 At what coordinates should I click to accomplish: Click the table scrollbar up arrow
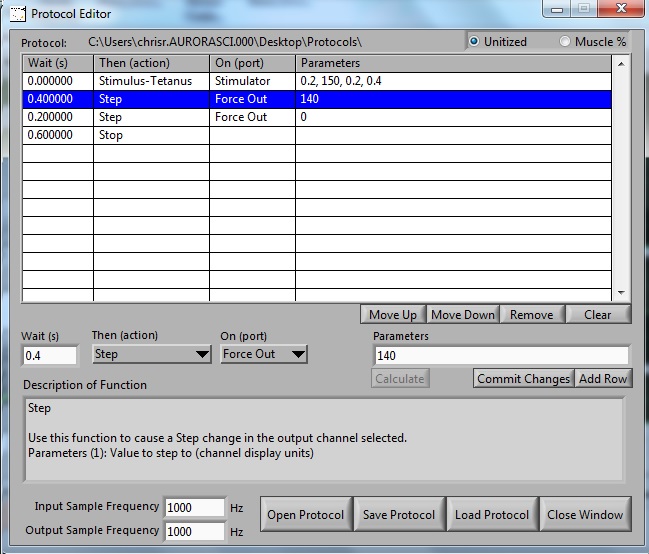[x=621, y=64]
